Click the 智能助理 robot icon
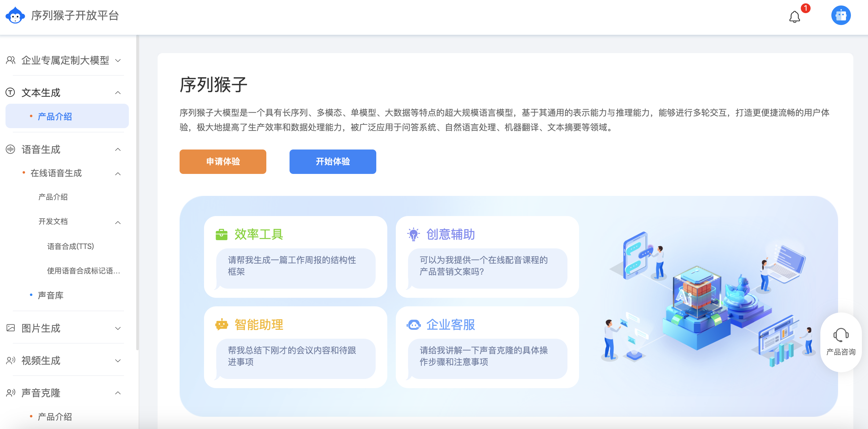Screen dimensions: 868x429 point(221,325)
